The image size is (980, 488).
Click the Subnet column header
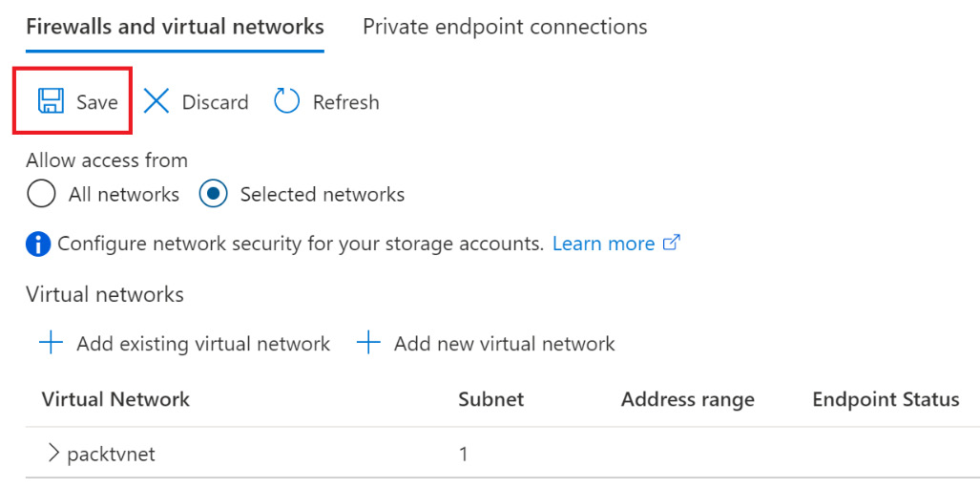click(490, 399)
